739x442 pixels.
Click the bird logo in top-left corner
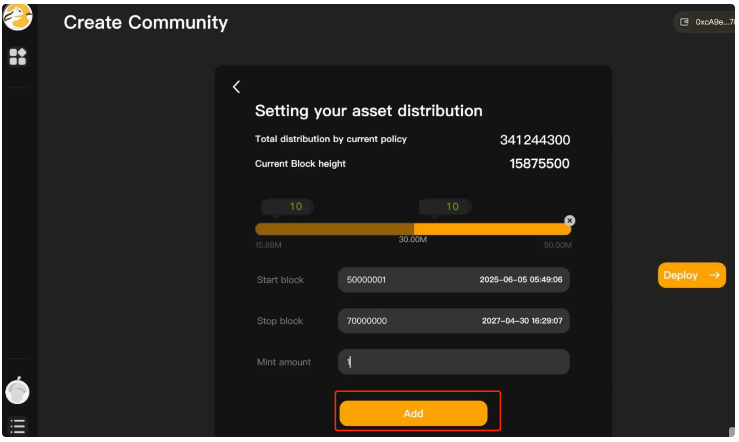click(x=17, y=16)
